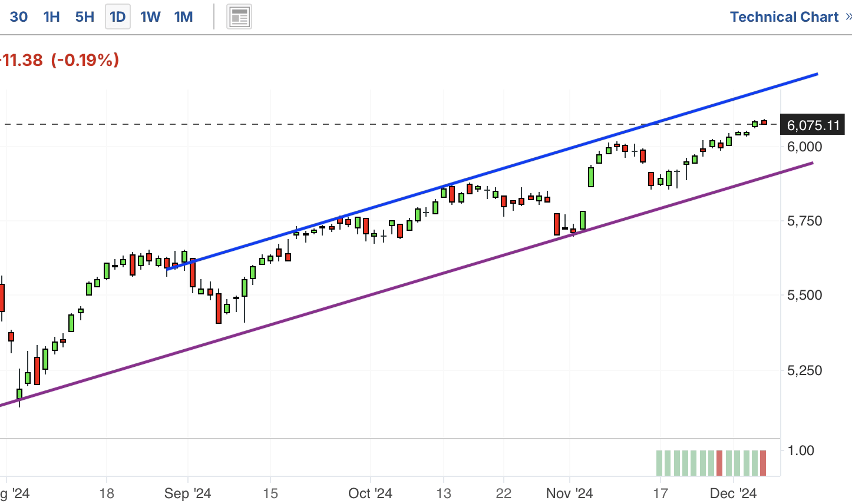This screenshot has height=504, width=852.
Task: Open the chart layout table icon
Action: click(x=239, y=17)
